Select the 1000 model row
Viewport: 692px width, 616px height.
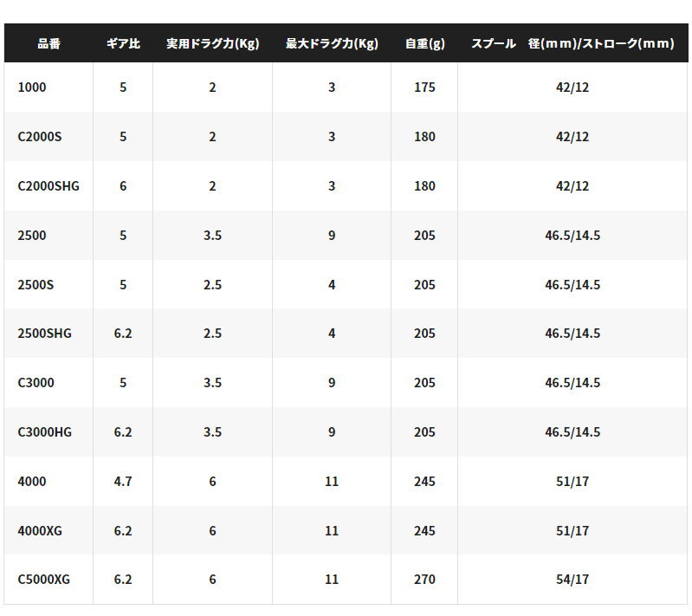(346, 87)
